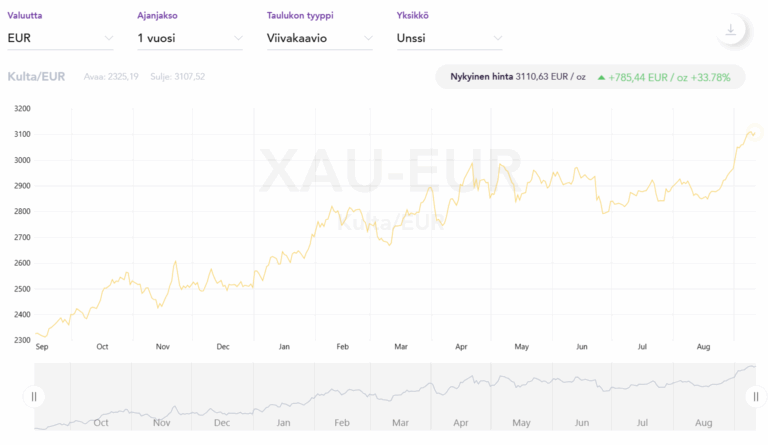Click the Sep label on the x-axis
The height and width of the screenshot is (445, 768).
pyautogui.click(x=42, y=347)
